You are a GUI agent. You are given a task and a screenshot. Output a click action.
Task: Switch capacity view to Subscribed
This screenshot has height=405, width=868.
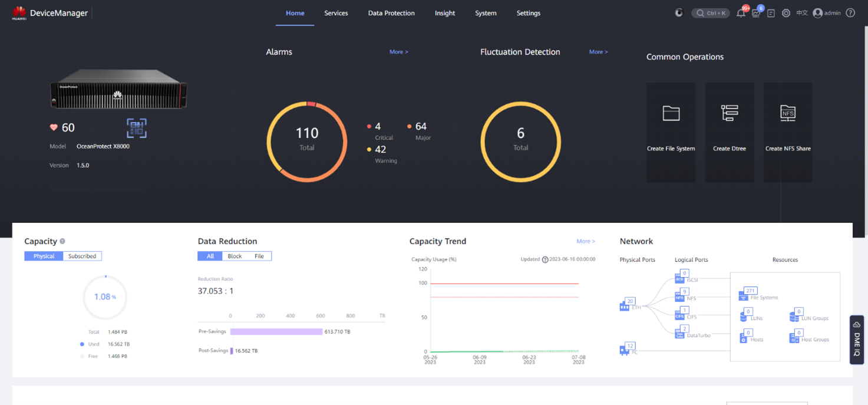(82, 256)
